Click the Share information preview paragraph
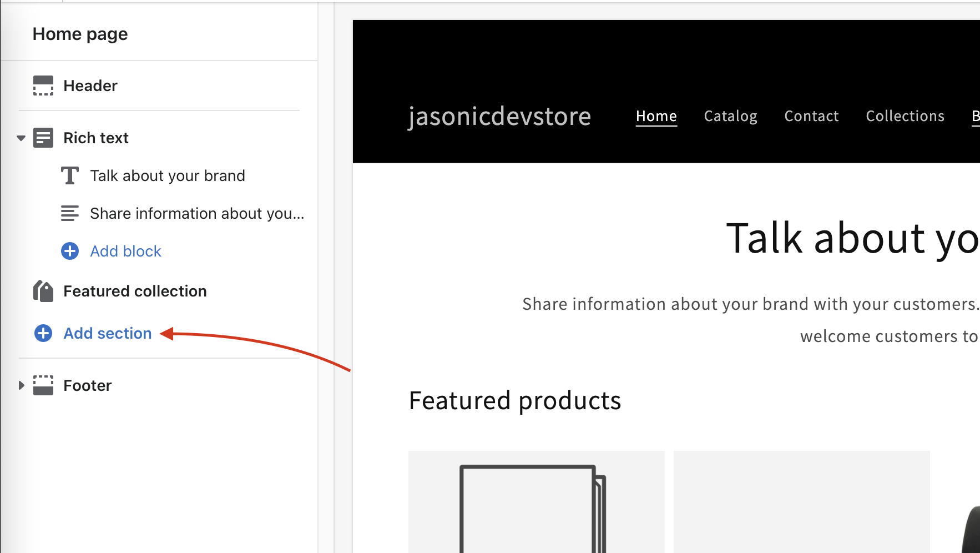The height and width of the screenshot is (553, 980). click(751, 320)
